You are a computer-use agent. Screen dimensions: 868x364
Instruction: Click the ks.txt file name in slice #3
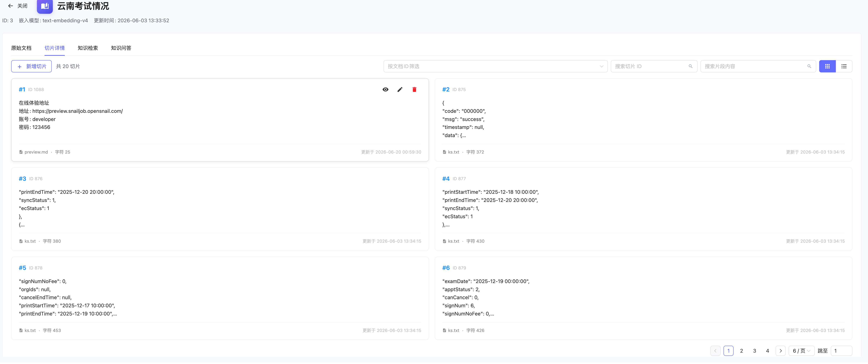pyautogui.click(x=30, y=241)
